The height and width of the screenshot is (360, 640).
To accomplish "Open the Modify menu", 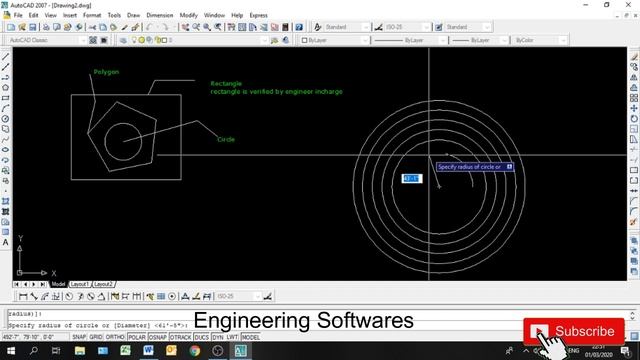I will click(x=189, y=16).
